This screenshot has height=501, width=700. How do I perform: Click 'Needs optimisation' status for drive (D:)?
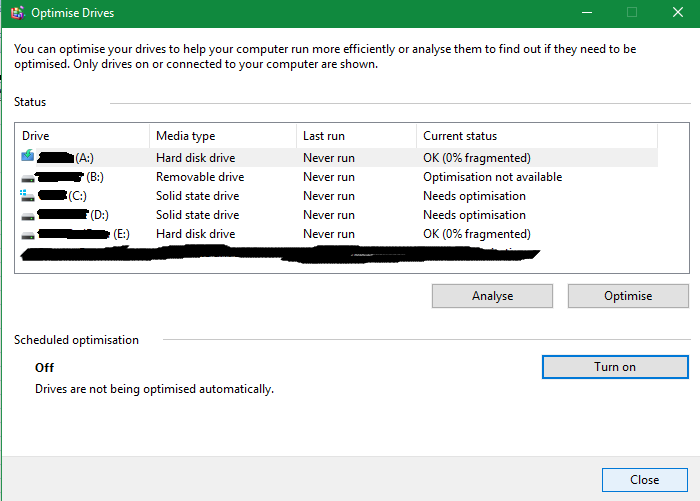(x=474, y=215)
